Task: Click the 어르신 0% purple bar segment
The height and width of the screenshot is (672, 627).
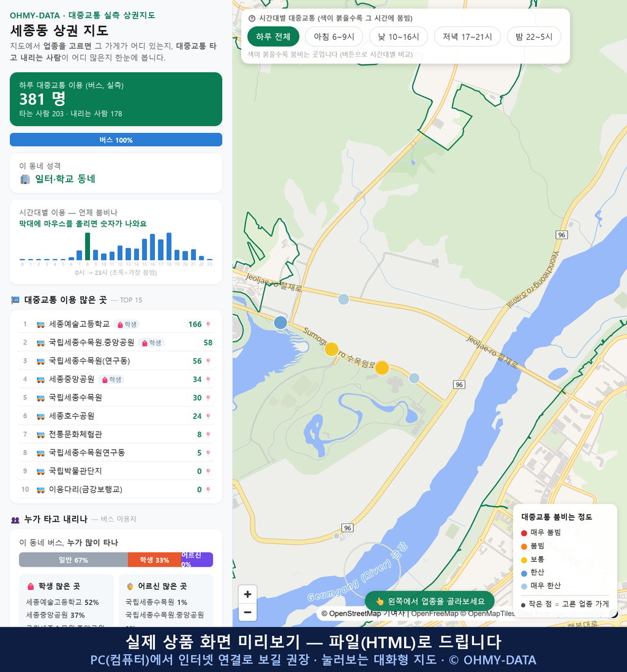Action: point(197,560)
